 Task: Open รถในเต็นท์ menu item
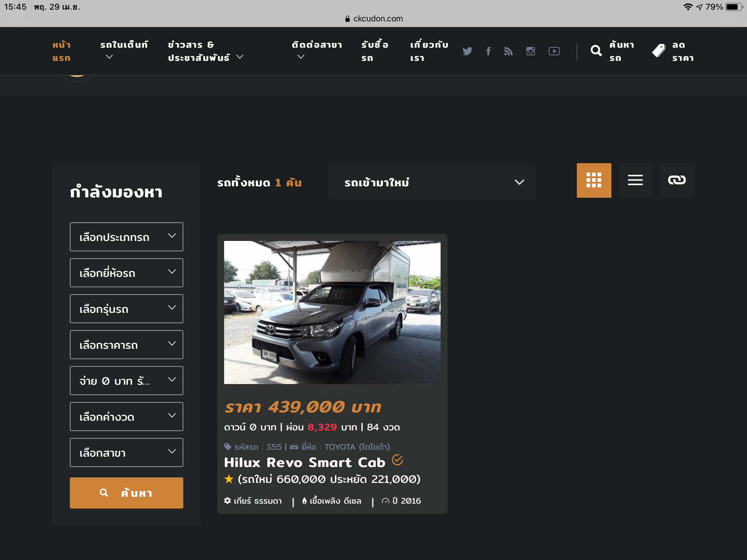[x=124, y=45]
